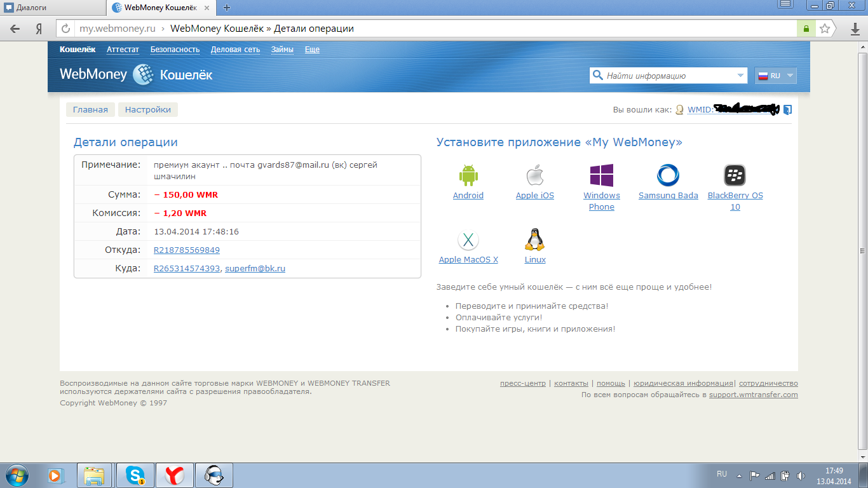
Task: Click the amount '− 150,00 WMR'
Action: pos(186,195)
